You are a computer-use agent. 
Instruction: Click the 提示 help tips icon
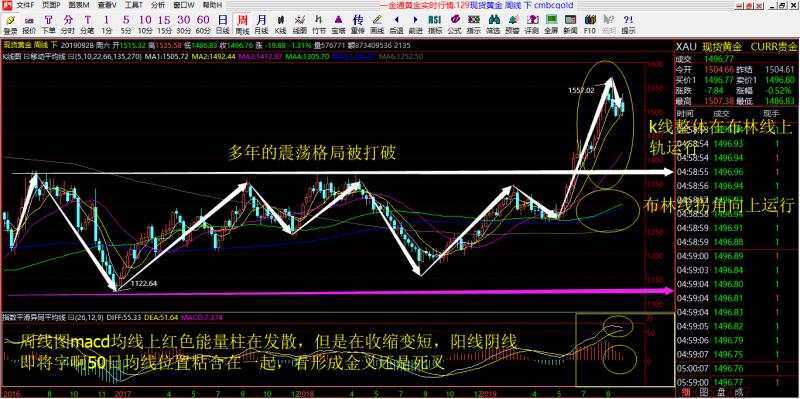coord(628,24)
